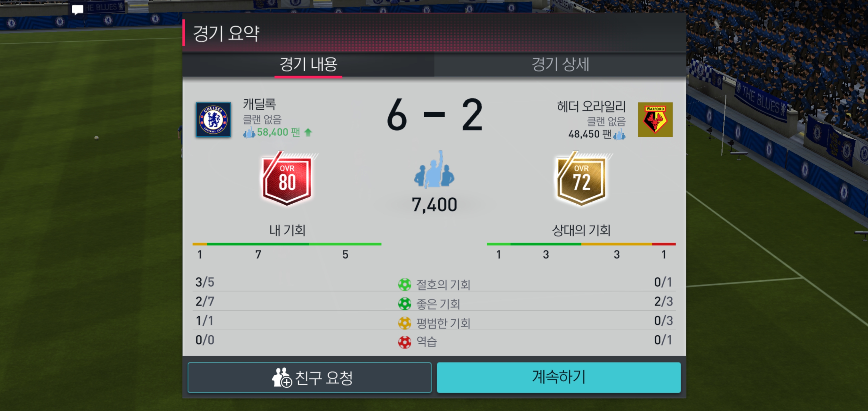Select the 경기 내용 tab

coord(308,64)
